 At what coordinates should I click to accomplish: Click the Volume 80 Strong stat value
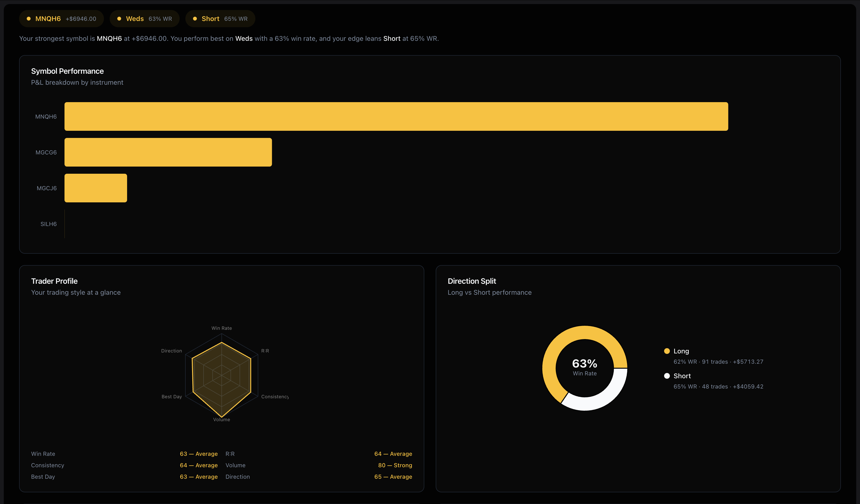pos(395,465)
